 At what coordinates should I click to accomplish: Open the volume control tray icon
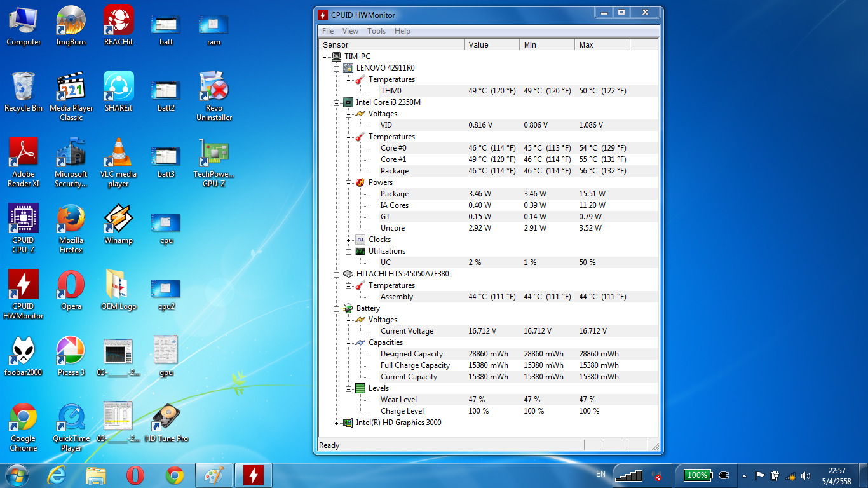coord(806,475)
